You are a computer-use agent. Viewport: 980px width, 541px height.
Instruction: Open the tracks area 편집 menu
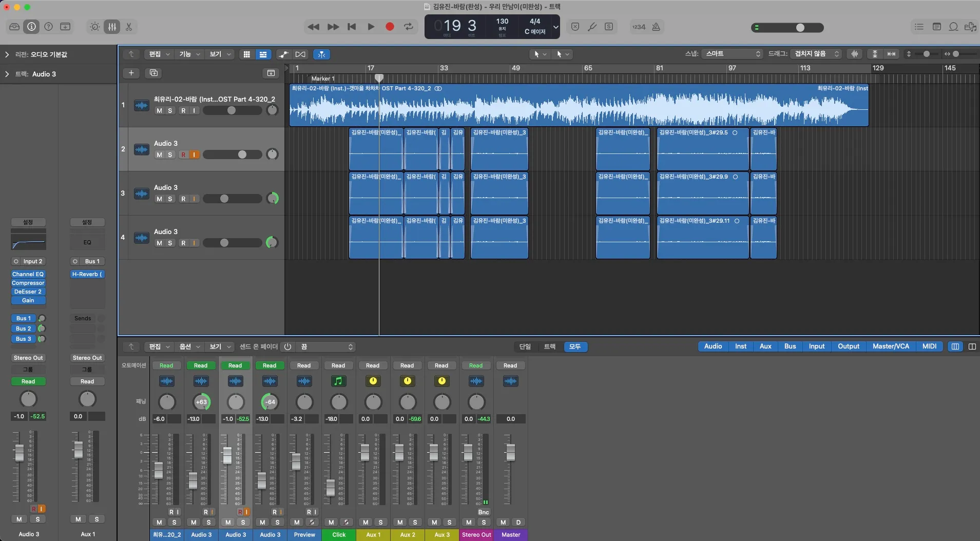pos(159,54)
